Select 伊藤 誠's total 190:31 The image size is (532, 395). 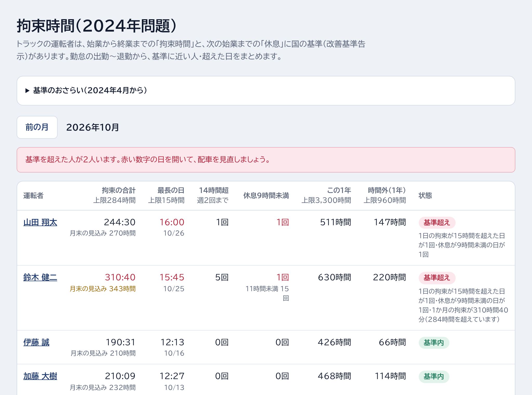click(x=120, y=342)
